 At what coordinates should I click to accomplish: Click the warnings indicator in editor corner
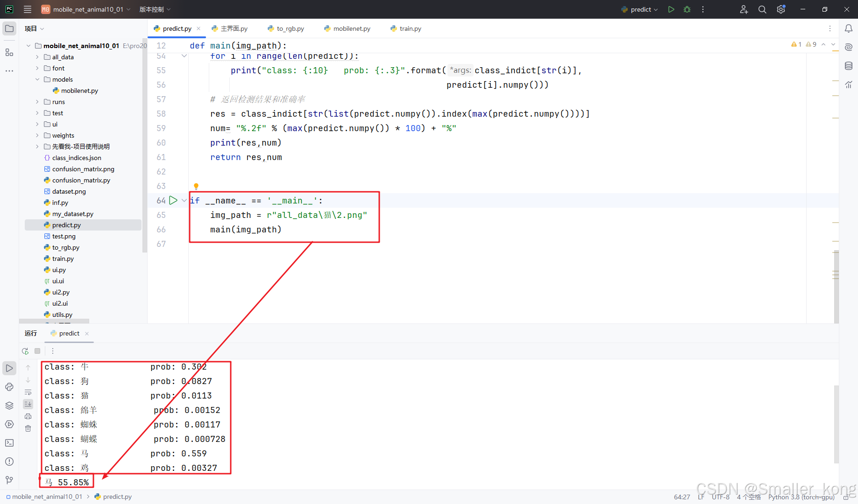tap(804, 44)
